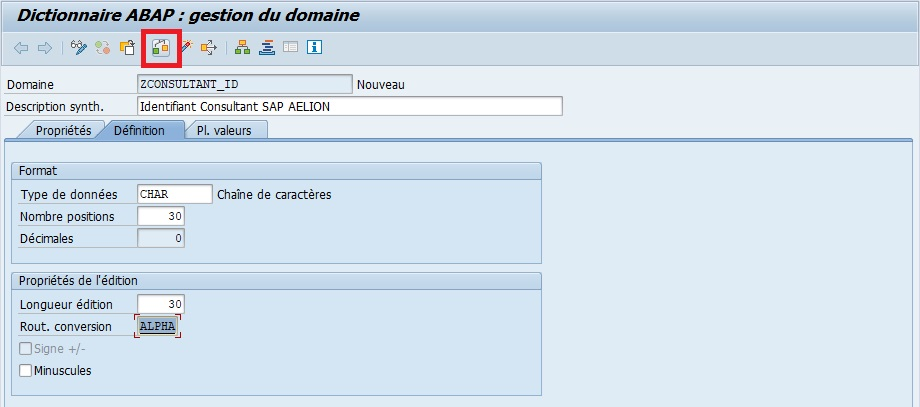Viewport: 920px width, 407px height.
Task: Toggle Display/Change mode (glasses and pencil icon)
Action: tap(78, 48)
